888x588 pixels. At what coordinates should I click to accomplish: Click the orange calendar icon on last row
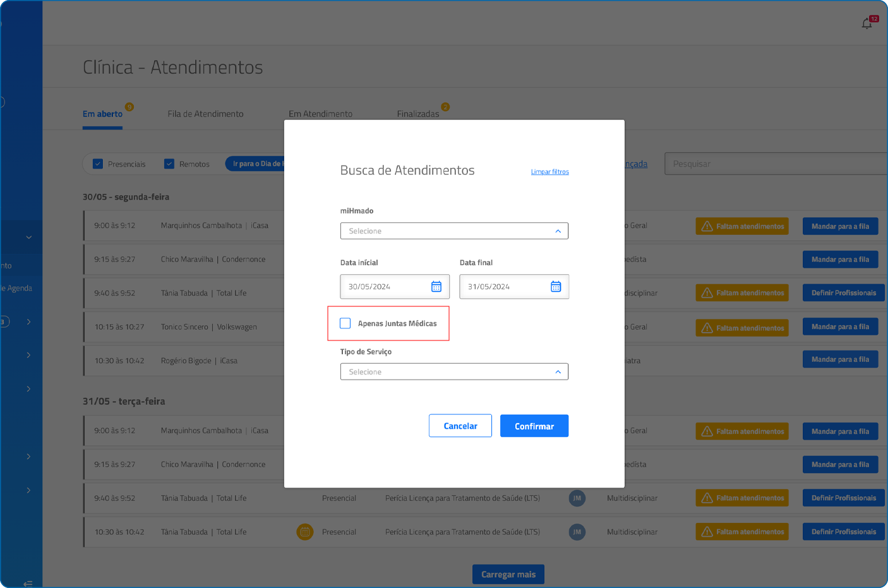(305, 532)
